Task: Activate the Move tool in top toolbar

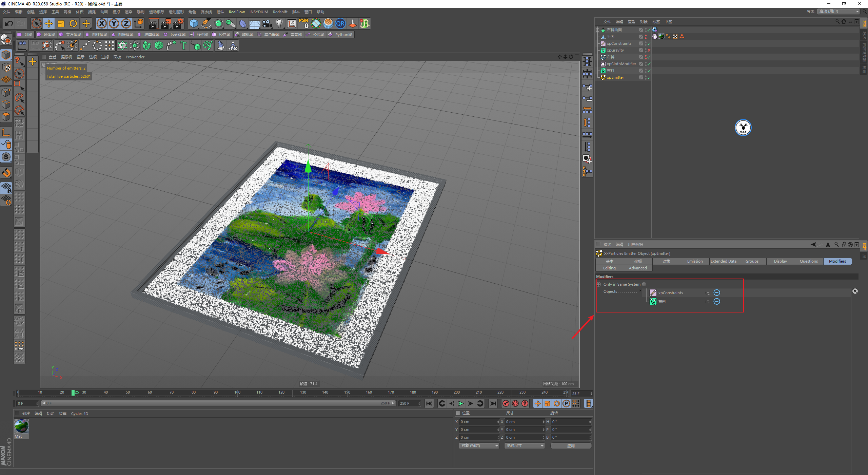Action: click(49, 23)
